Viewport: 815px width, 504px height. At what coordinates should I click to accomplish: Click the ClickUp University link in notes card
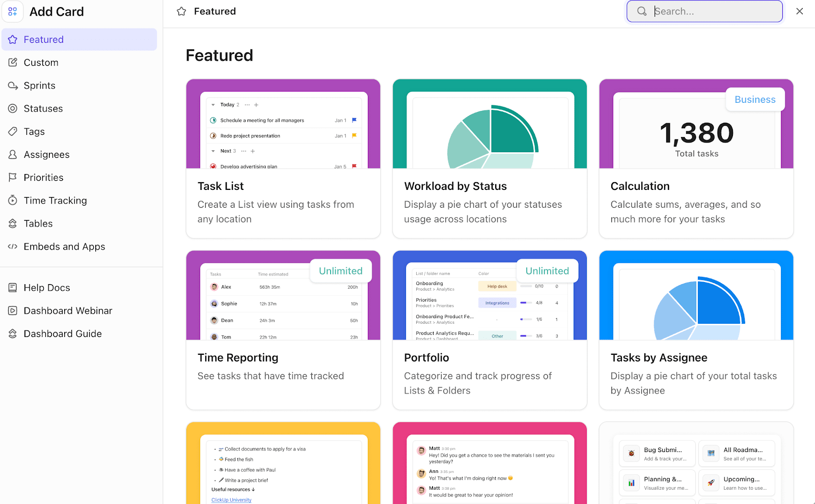231,500
